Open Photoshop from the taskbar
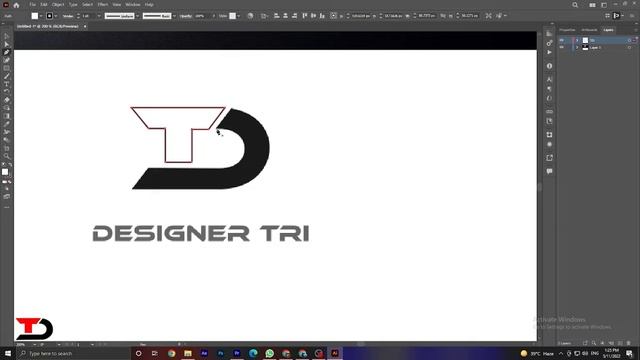 [x=220, y=353]
